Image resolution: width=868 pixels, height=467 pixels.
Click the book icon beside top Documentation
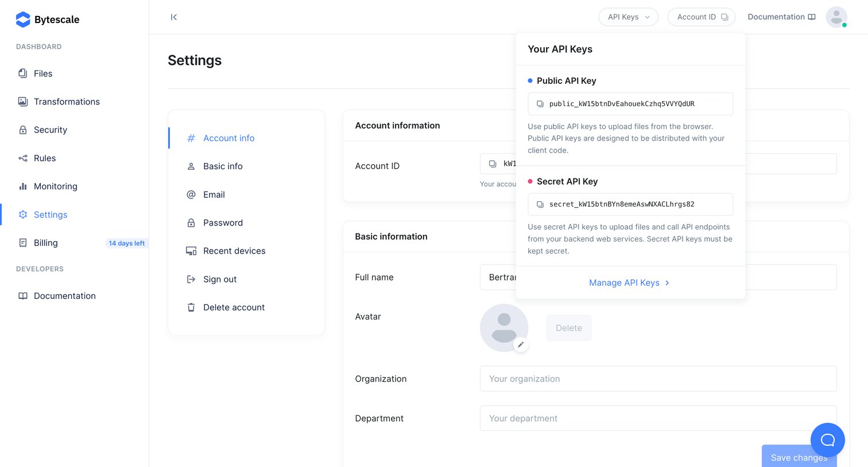pyautogui.click(x=812, y=17)
